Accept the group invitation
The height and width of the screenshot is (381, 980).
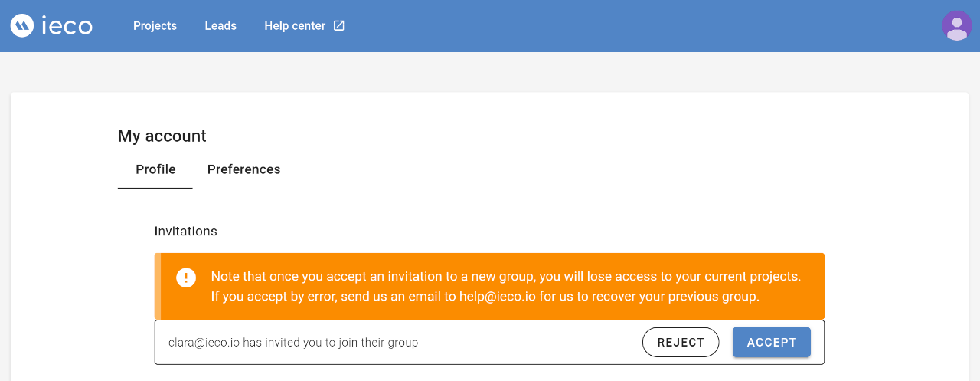772,343
